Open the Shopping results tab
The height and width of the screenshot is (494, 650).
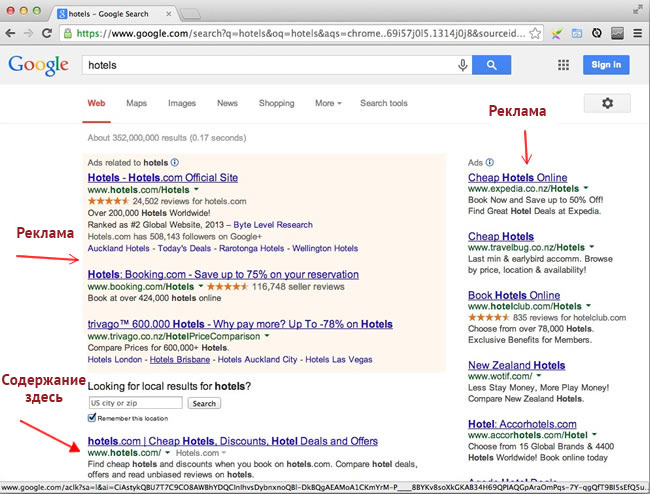point(276,103)
